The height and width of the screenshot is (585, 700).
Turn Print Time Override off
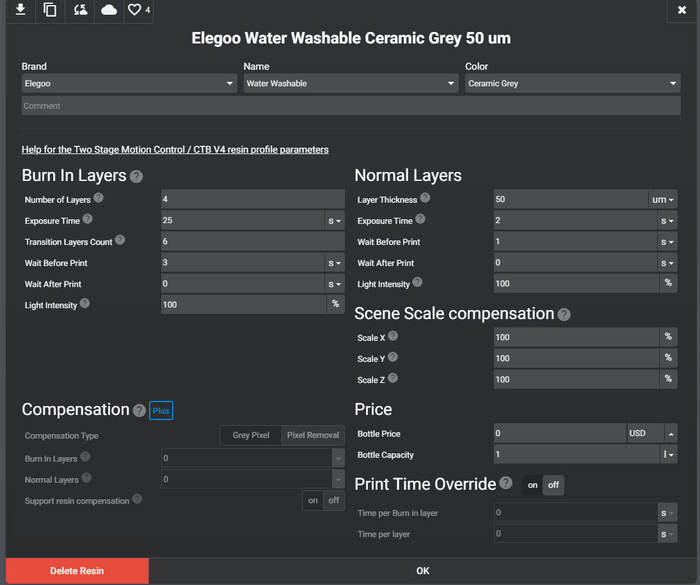554,485
